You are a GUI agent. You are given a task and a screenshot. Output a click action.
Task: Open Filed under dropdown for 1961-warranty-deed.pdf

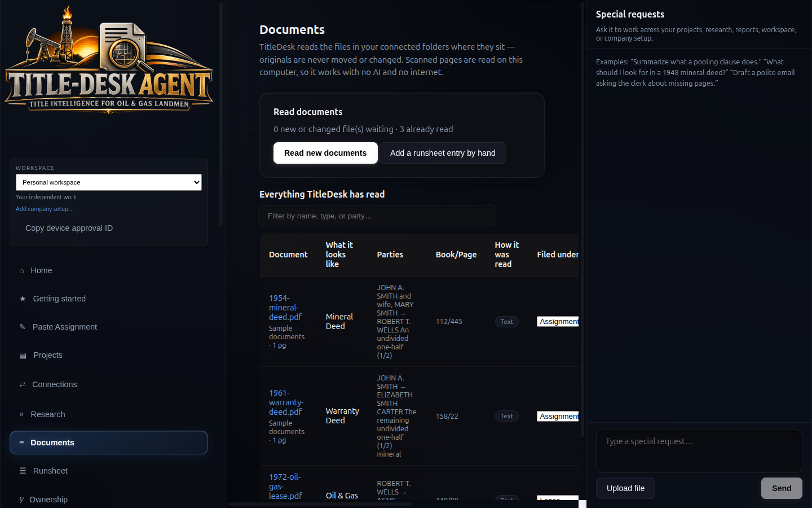click(x=558, y=416)
